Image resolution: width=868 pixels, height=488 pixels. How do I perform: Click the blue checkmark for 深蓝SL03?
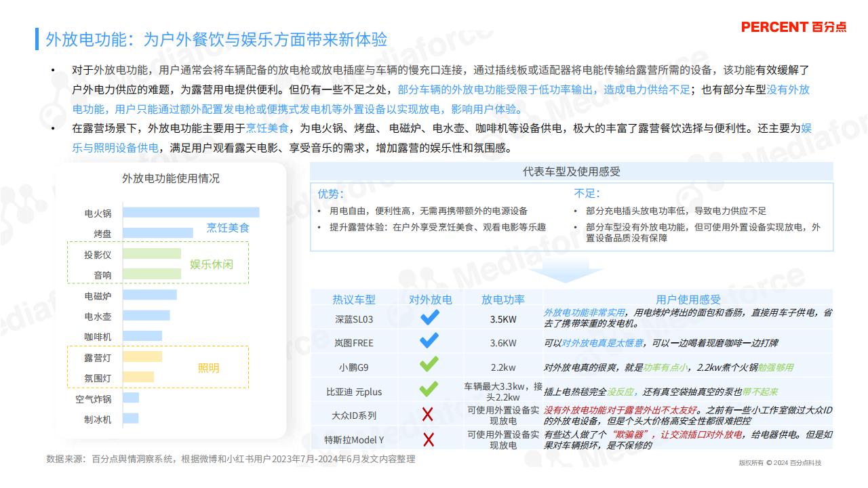pos(429,317)
